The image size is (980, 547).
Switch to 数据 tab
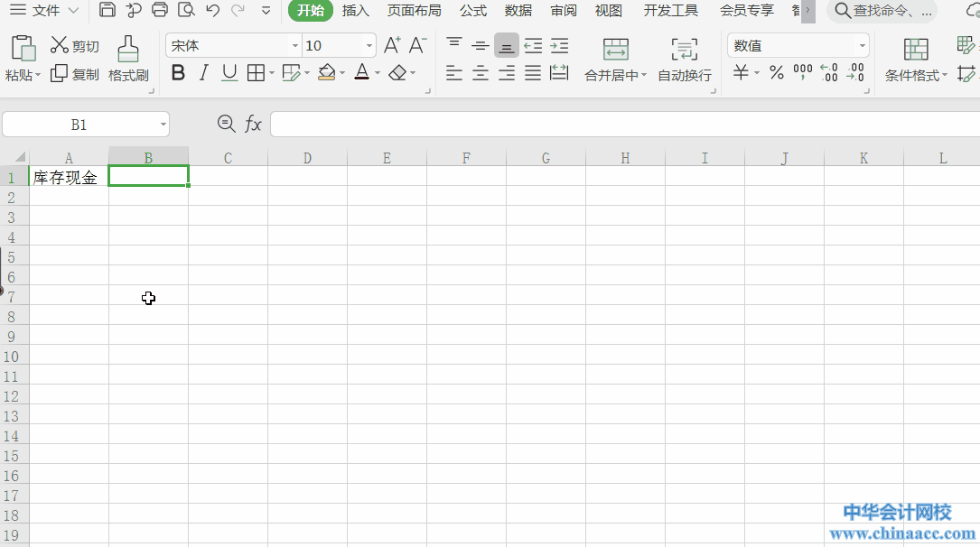click(518, 10)
